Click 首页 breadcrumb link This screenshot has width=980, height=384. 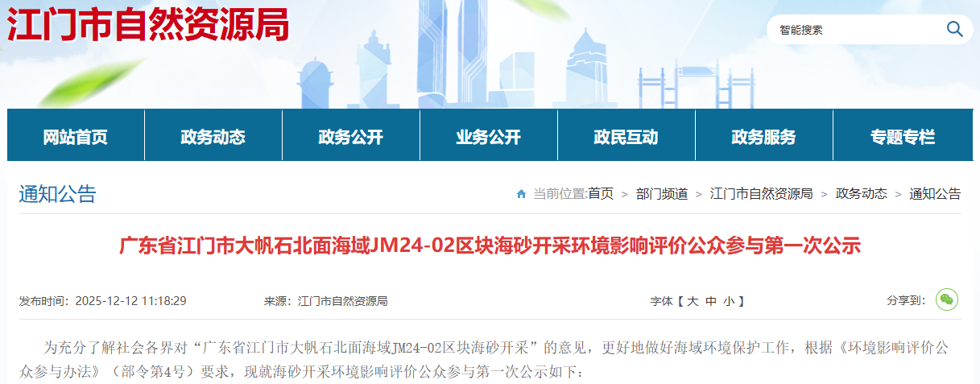601,194
